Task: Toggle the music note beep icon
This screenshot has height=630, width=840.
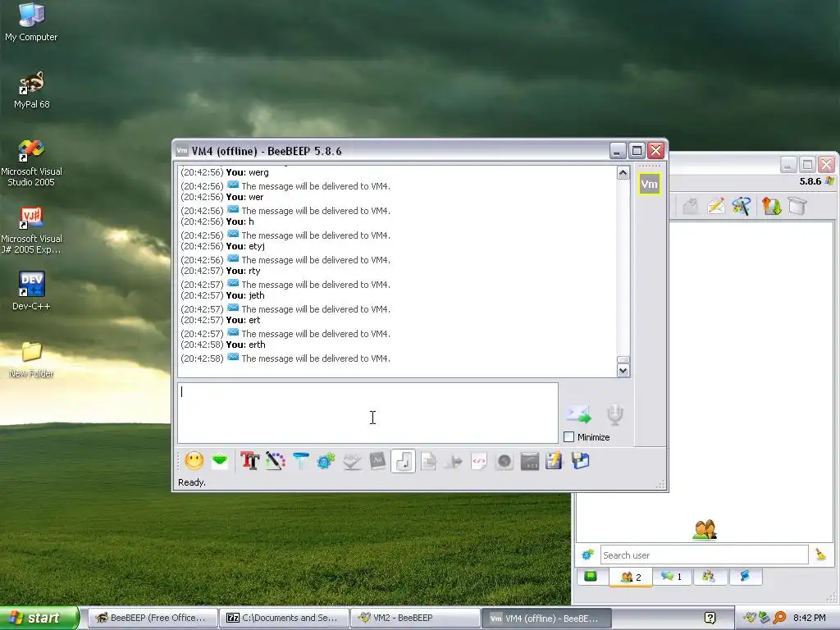Action: 403,461
